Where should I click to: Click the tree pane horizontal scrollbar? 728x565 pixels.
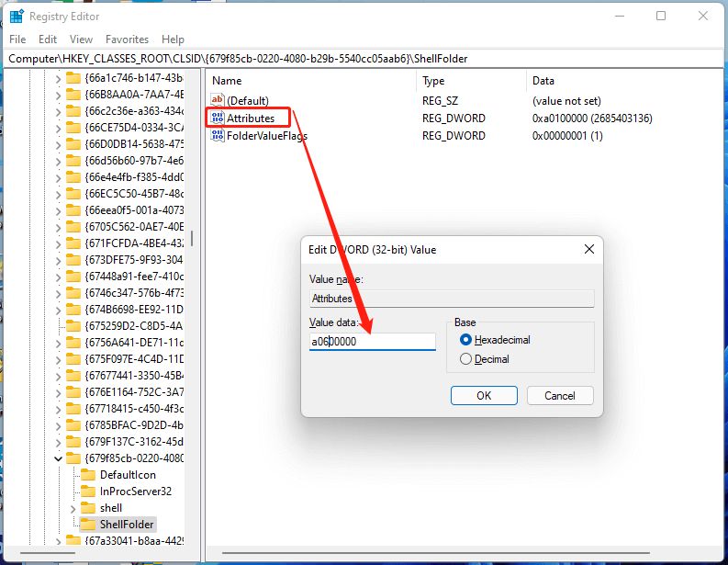click(48, 553)
